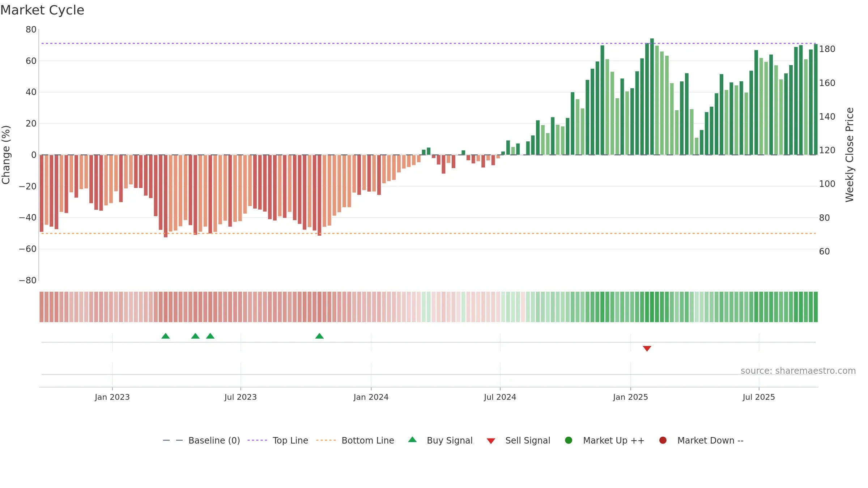
Task: Click the grey dashed Baseline legend sample
Action: (x=173, y=440)
